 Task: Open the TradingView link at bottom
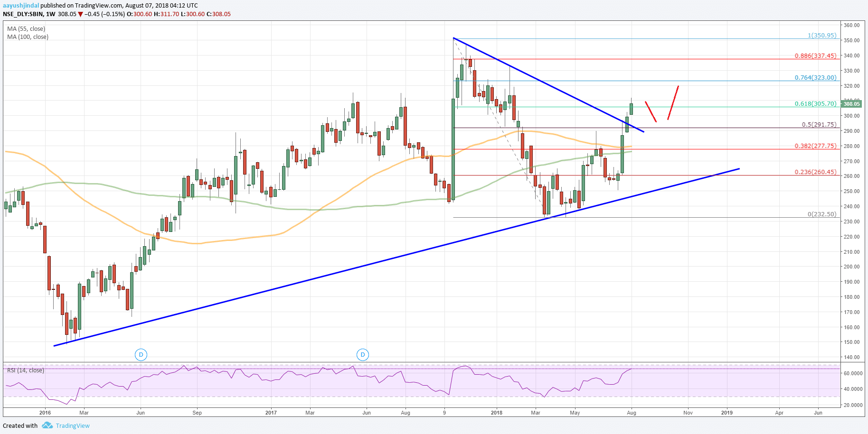point(73,425)
